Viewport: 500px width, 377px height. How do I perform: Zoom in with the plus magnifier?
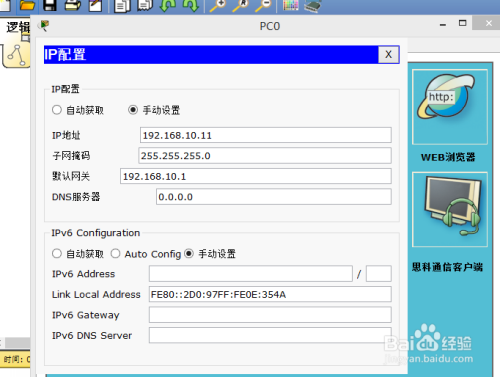click(218, 5)
